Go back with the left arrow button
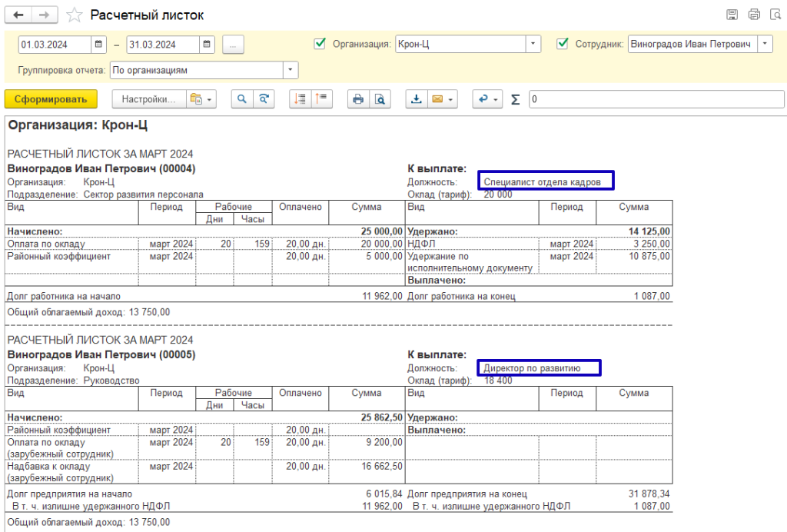The width and height of the screenshot is (787, 532). (x=18, y=15)
